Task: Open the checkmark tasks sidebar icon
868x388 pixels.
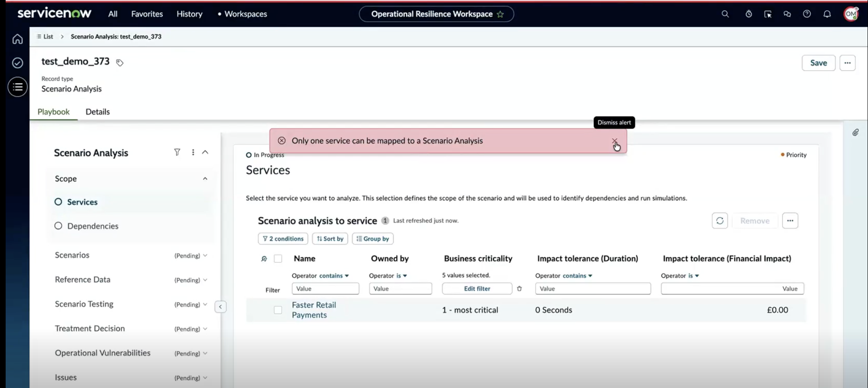Action: 17,63
